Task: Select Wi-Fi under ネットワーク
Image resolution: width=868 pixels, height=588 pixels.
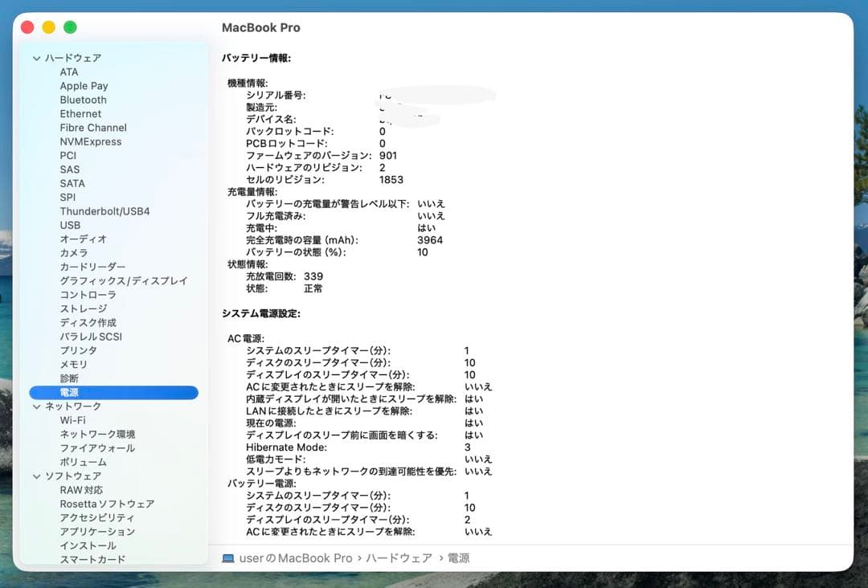Action: pos(73,419)
